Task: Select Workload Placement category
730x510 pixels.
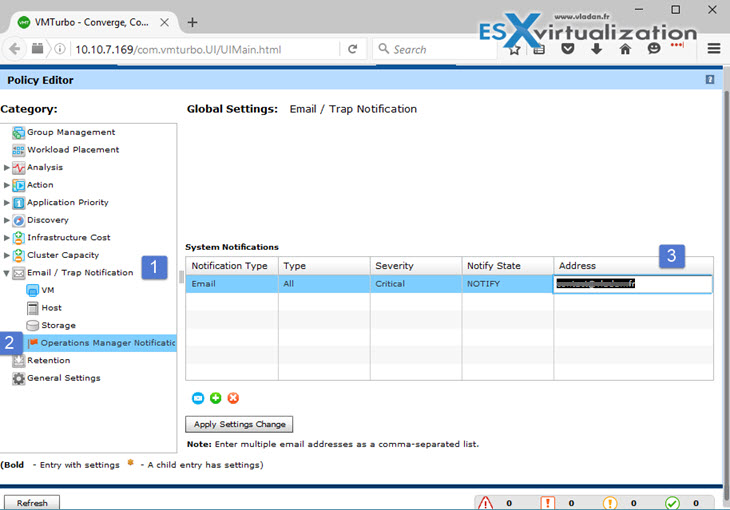Action: [x=73, y=150]
